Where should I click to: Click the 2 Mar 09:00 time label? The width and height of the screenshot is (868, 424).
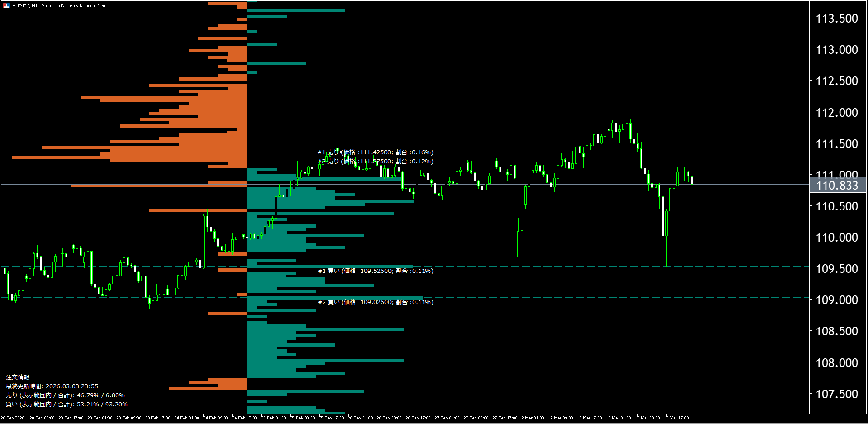(x=561, y=418)
